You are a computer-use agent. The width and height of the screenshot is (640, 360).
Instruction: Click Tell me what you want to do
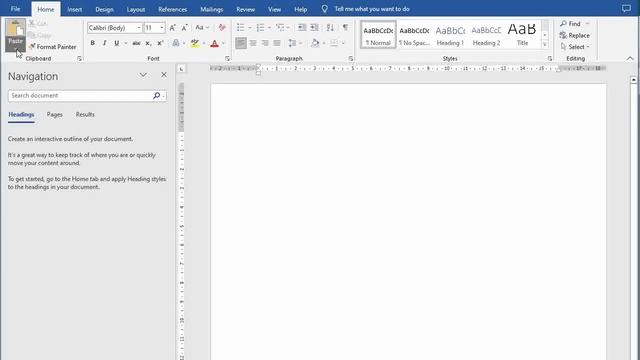(x=372, y=9)
